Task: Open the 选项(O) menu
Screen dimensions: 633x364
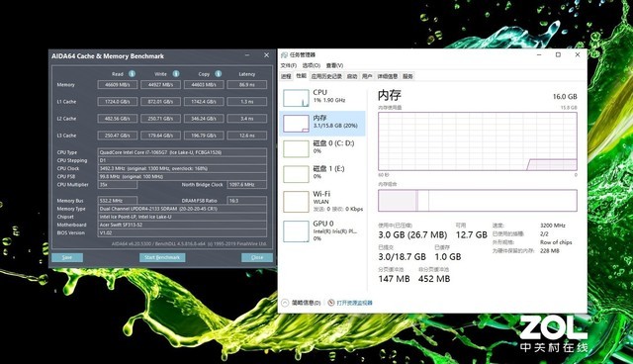Action: tap(312, 65)
